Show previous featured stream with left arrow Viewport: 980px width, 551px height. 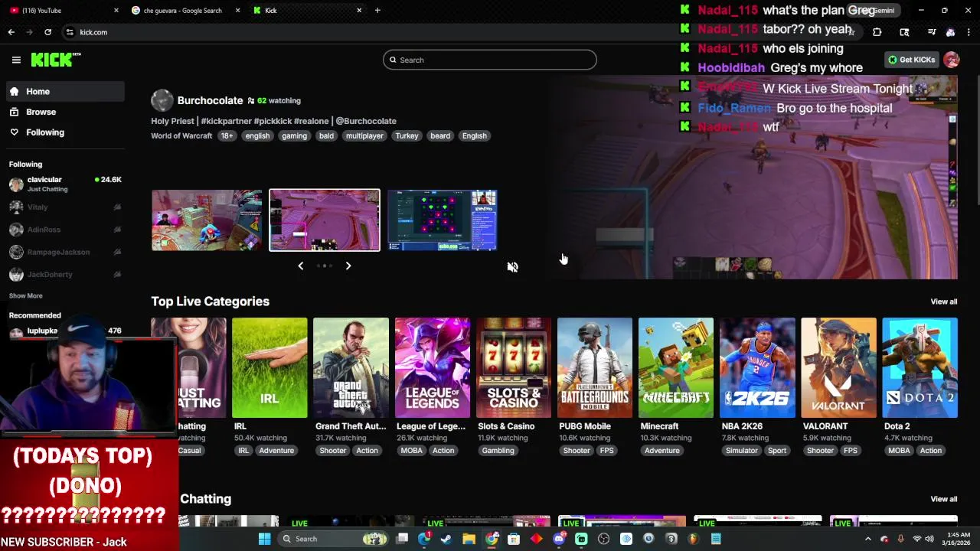coord(300,266)
